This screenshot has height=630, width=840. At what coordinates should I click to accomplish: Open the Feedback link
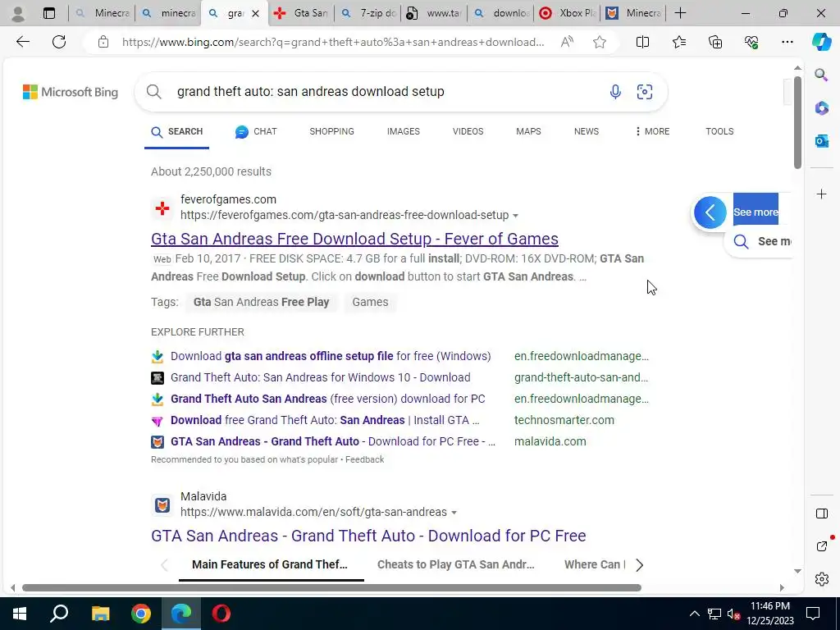[364, 459]
